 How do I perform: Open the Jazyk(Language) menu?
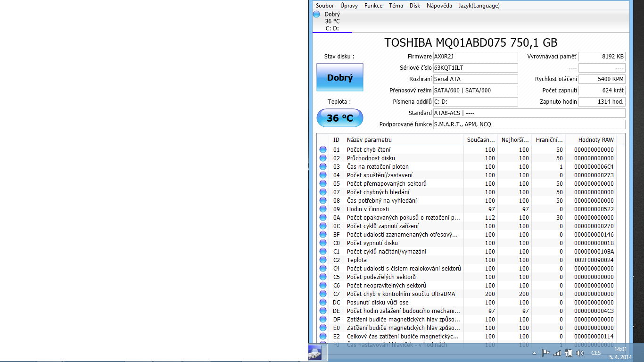click(479, 6)
